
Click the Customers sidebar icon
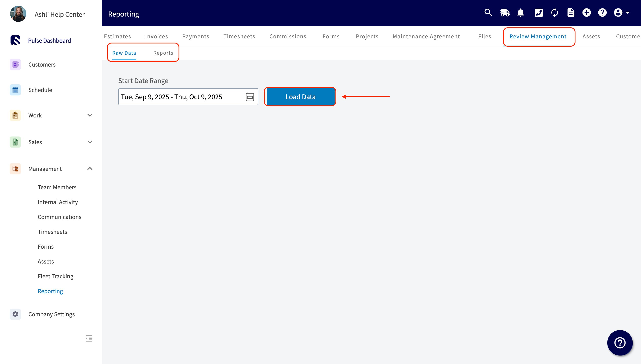click(15, 64)
